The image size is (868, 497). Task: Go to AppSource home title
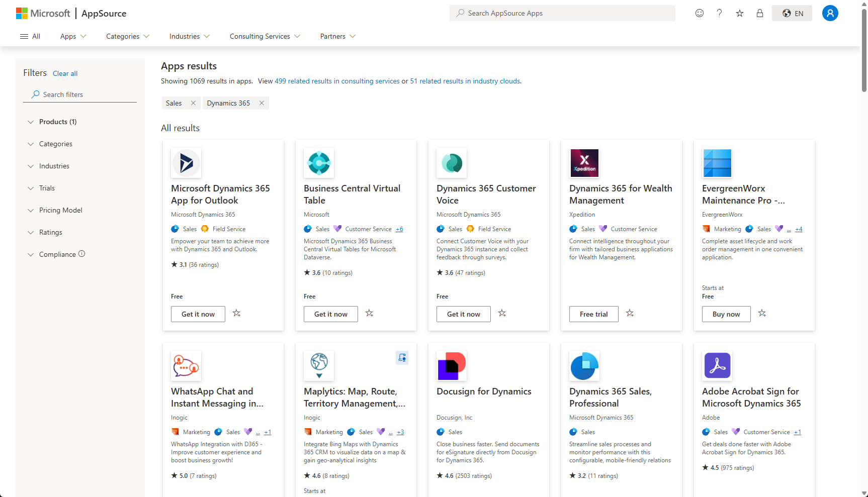point(104,14)
